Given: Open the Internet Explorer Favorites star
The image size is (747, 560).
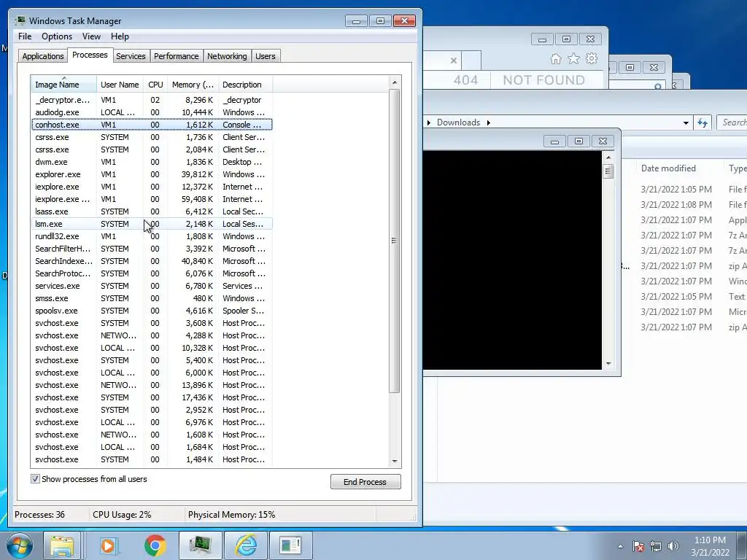Looking at the screenshot, I should pyautogui.click(x=573, y=58).
